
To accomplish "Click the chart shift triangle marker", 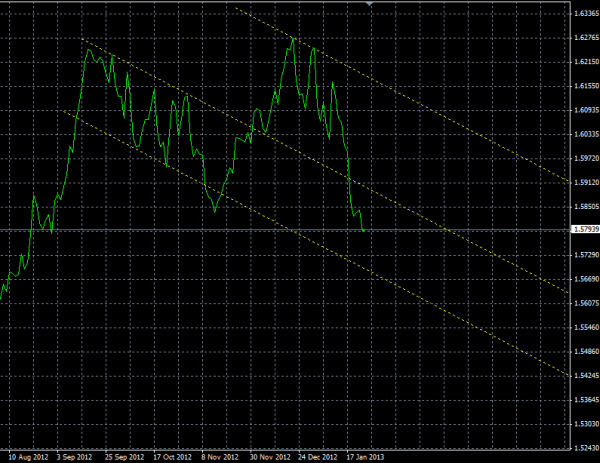I will (x=369, y=4).
